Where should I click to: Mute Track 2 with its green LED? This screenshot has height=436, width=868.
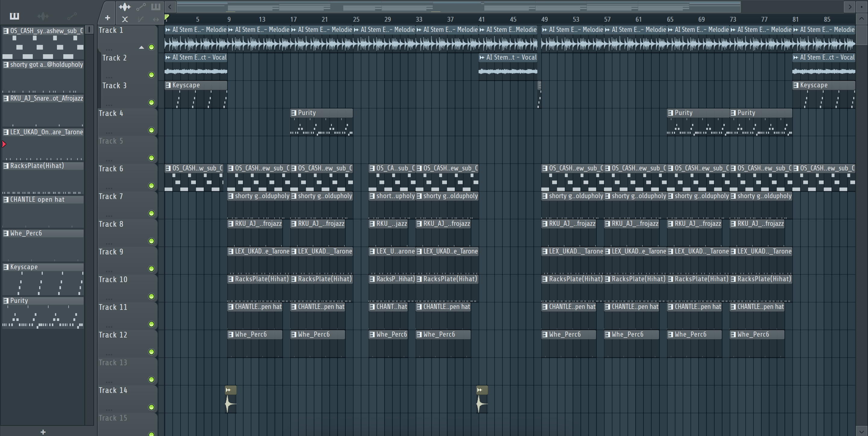(152, 75)
